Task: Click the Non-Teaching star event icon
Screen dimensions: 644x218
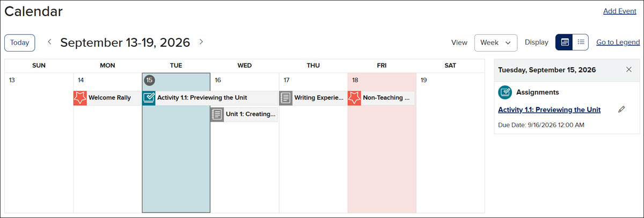Action: click(x=355, y=98)
